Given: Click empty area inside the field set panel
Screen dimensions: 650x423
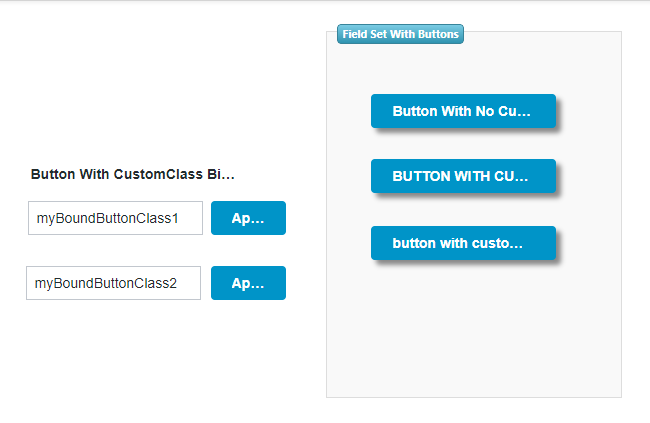Looking at the screenshot, I should point(473,330).
